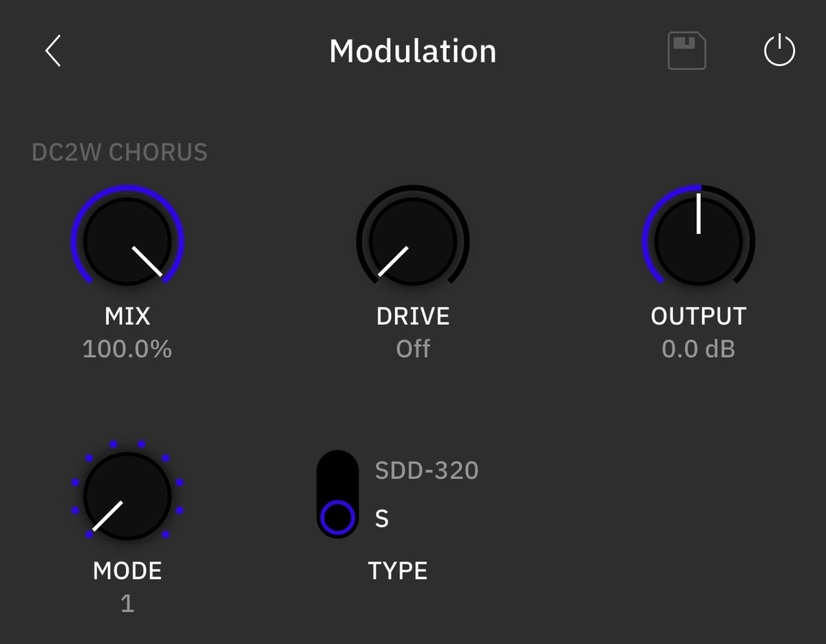Image resolution: width=826 pixels, height=644 pixels.
Task: Tap the back arrow icon
Action: pyautogui.click(x=53, y=51)
